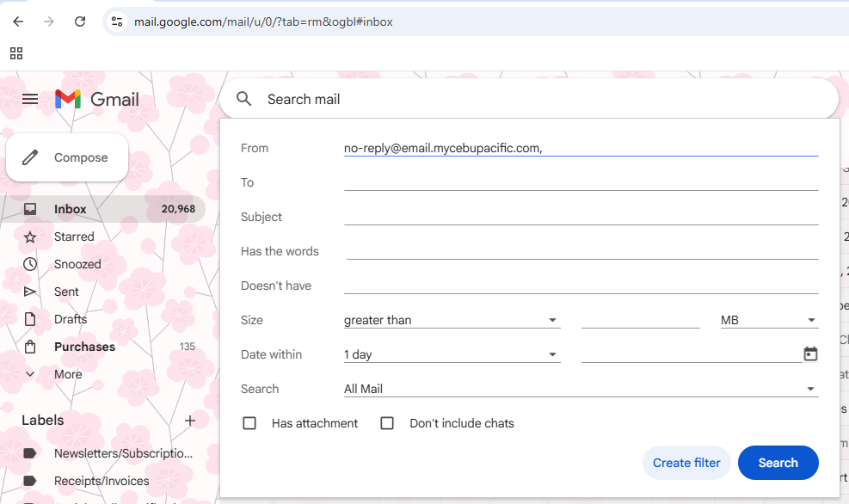Click the To input field
This screenshot has height=504, width=849.
tap(581, 182)
